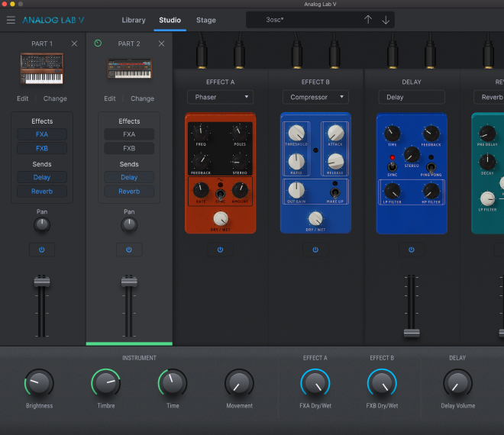Click the Part 1 Pan knob
This screenshot has width=504, height=435.
point(42,225)
